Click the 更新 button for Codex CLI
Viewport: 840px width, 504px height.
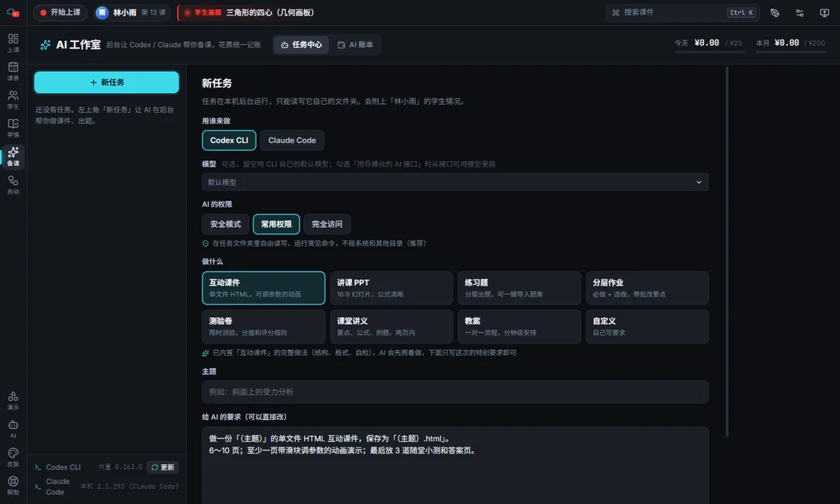(x=163, y=467)
